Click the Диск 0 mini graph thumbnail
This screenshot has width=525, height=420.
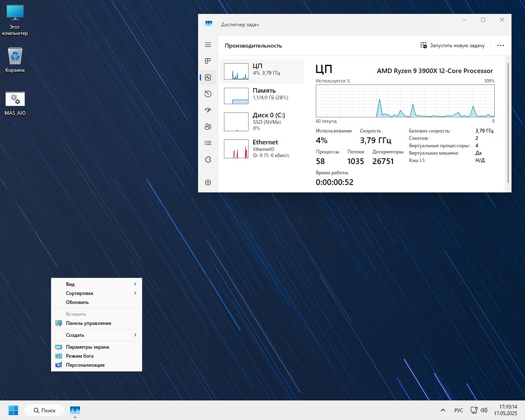[236, 122]
